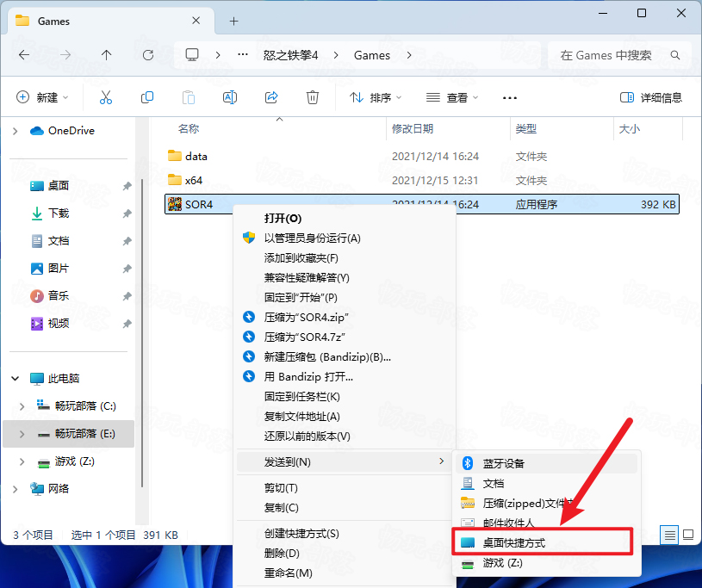This screenshot has height=588, width=702.
Task: Open 桌面 in the navigation pane
Action: point(59,186)
